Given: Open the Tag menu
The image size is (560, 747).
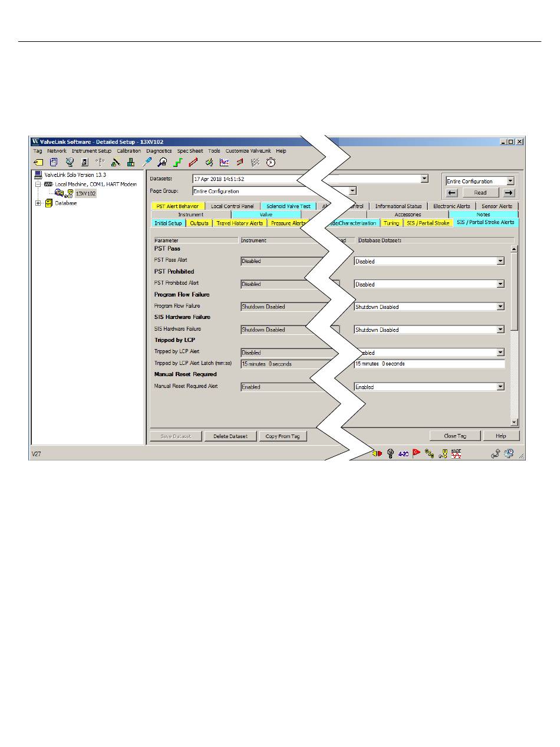Looking at the screenshot, I should 38,151.
